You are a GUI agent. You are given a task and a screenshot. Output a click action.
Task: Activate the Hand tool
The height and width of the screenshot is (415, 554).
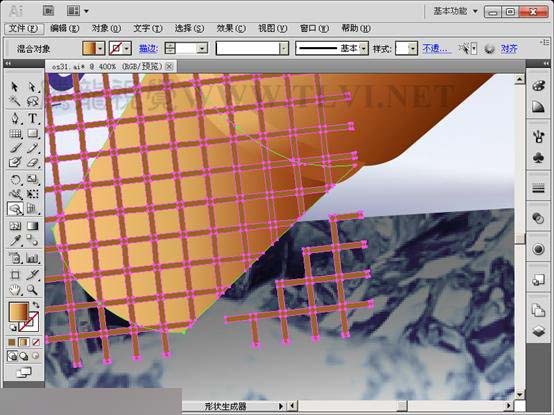point(15,290)
